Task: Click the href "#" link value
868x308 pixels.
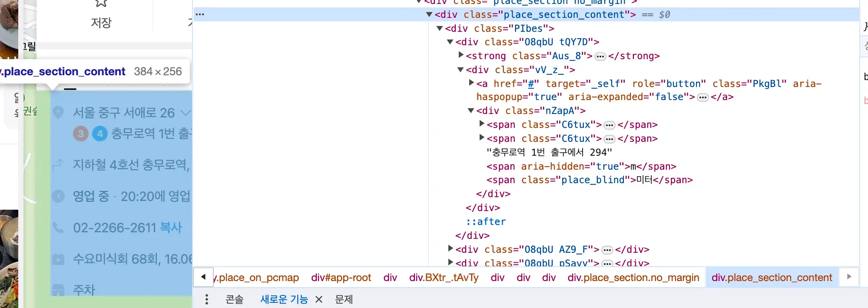Action: tap(530, 84)
